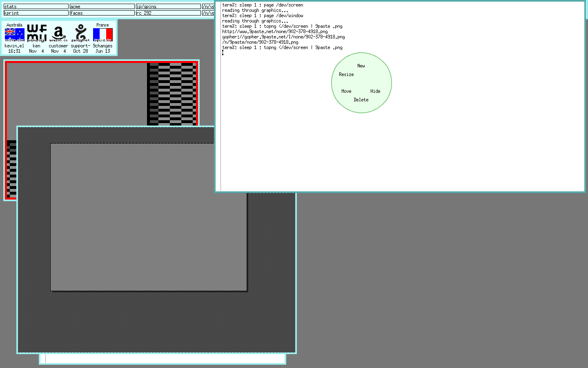
Task: Click the faces button in the top bar
Action: [x=102, y=13]
